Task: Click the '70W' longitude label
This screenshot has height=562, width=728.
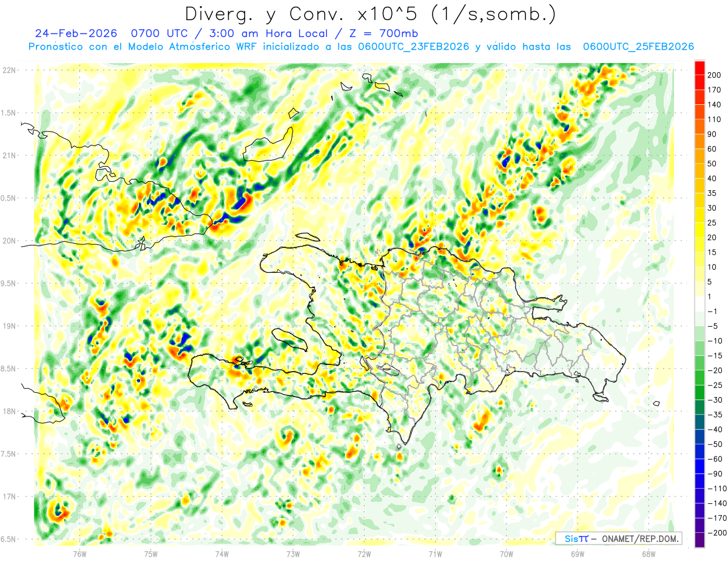Action: 506,554
